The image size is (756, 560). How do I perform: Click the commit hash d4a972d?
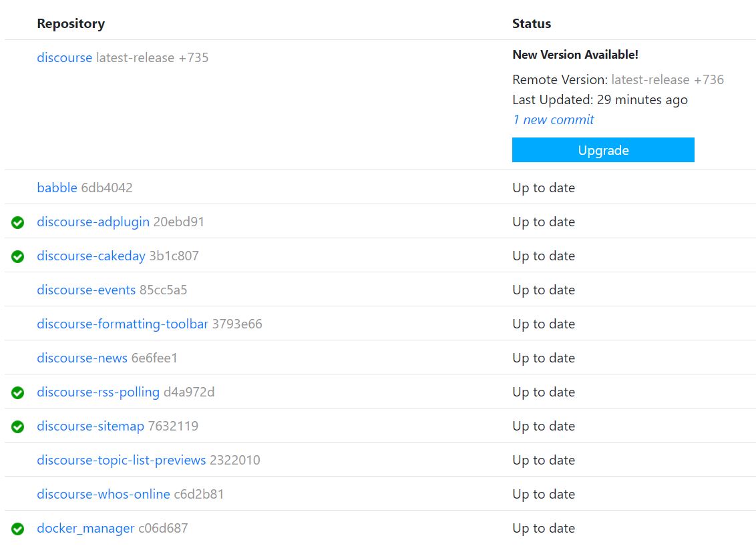[x=189, y=392]
